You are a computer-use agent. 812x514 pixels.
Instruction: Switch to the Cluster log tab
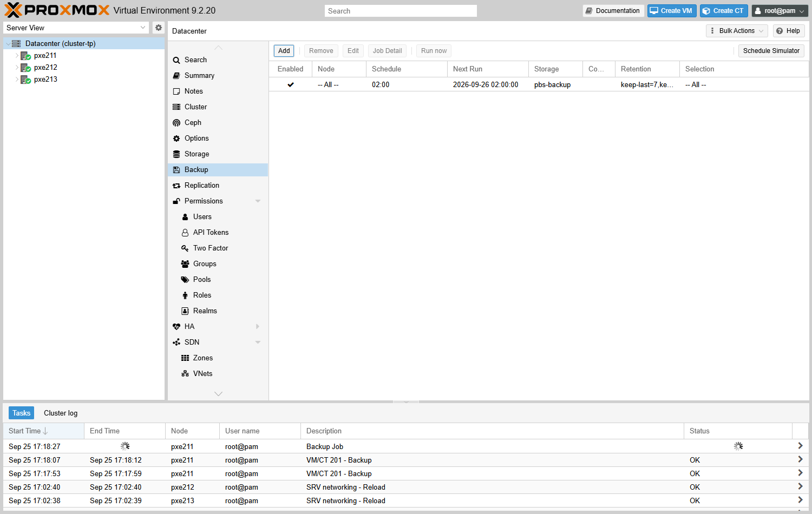click(x=61, y=413)
